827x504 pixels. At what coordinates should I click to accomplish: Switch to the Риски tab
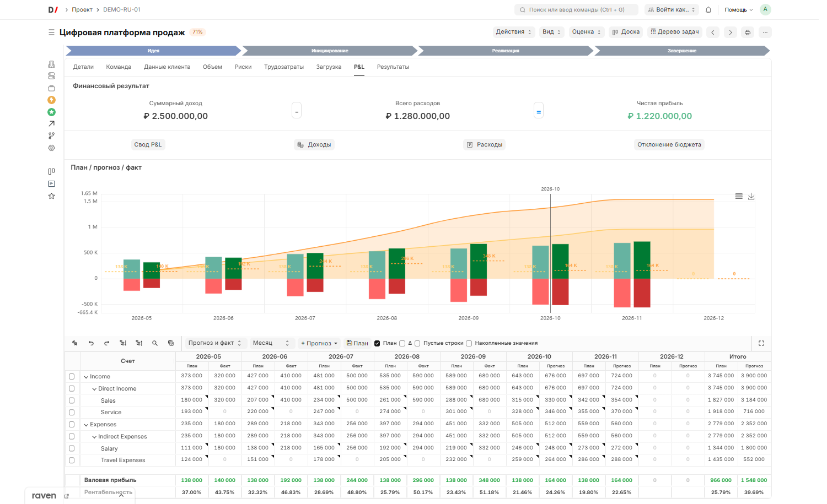(x=243, y=67)
